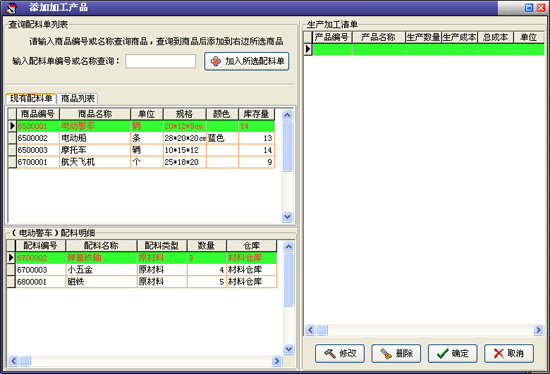Select row 6500002 电动船 in product list
This screenshot has width=550, height=374.
point(141,138)
